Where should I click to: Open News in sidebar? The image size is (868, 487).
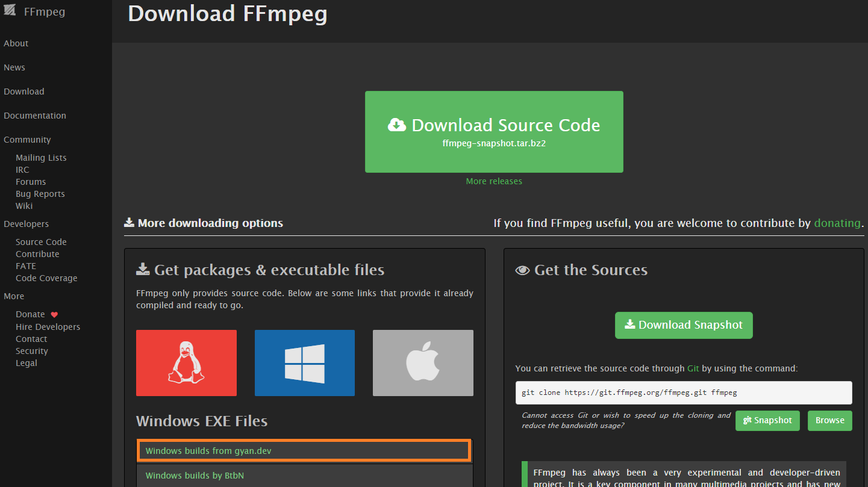[x=14, y=67]
